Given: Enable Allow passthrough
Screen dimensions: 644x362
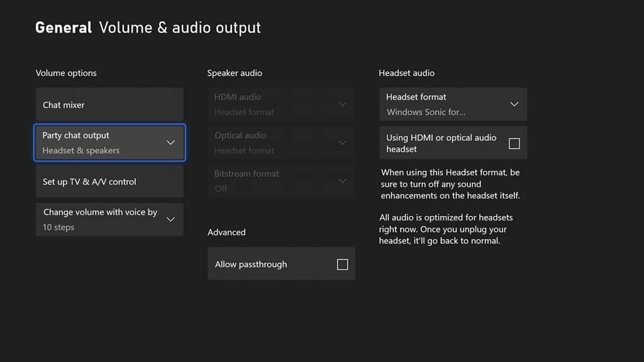Looking at the screenshot, I should [x=342, y=264].
